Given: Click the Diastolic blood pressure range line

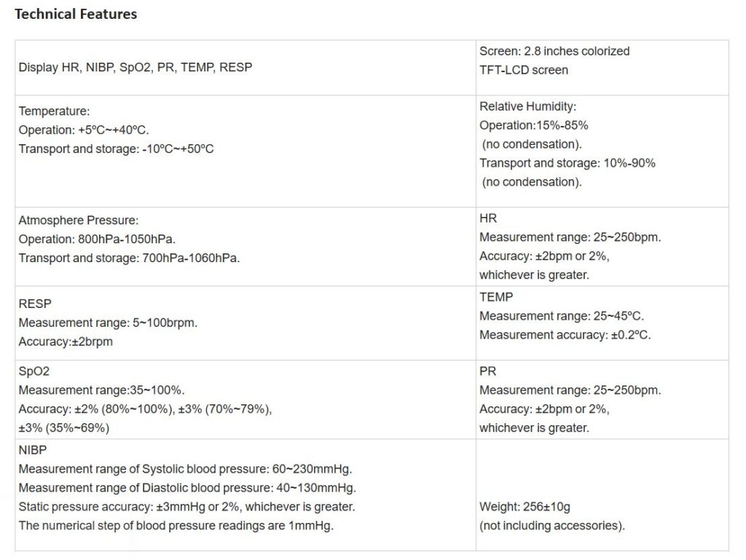Looking at the screenshot, I should [187, 488].
